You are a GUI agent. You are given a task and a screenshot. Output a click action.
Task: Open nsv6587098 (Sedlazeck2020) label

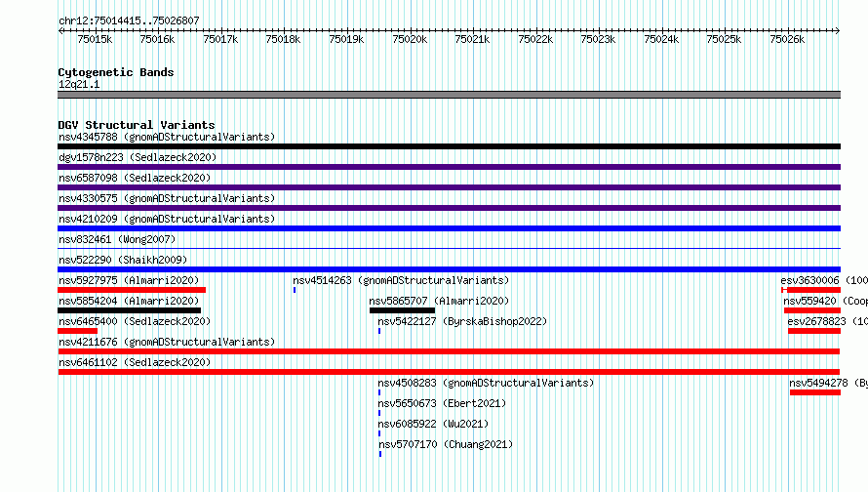tap(135, 178)
